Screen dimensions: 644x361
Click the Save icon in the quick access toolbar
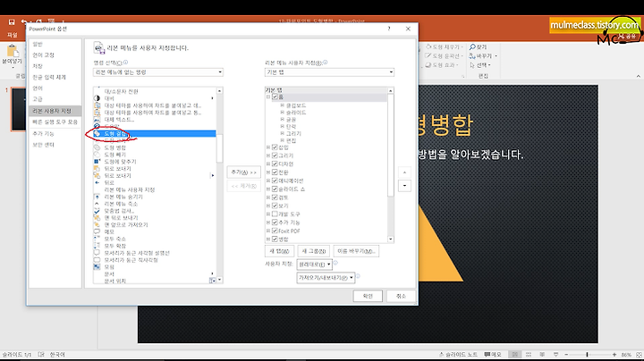[12, 22]
